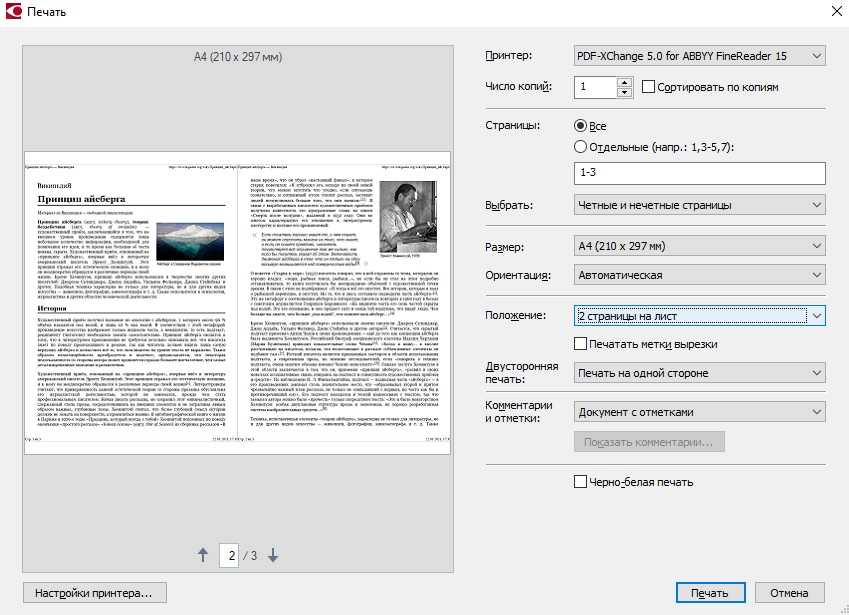The height and width of the screenshot is (615, 849).
Task: Increase number of copies with spinner up arrow
Action: pos(625,82)
